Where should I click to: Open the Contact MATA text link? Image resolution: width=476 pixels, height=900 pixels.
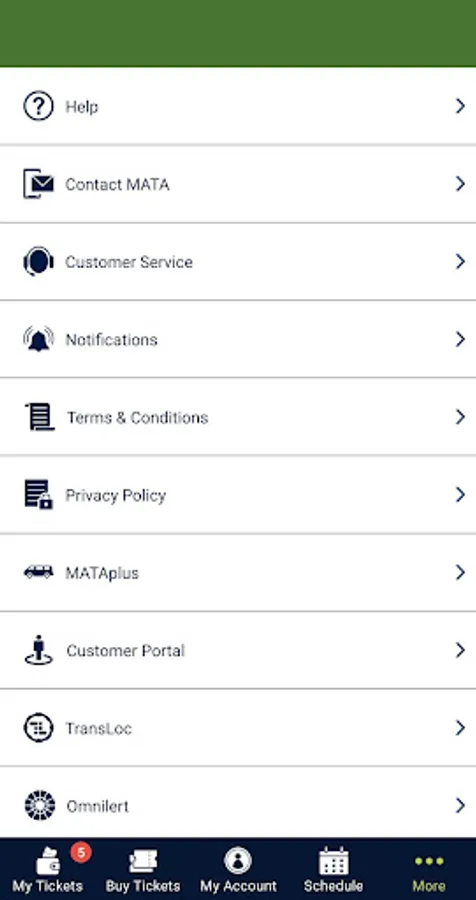117,184
